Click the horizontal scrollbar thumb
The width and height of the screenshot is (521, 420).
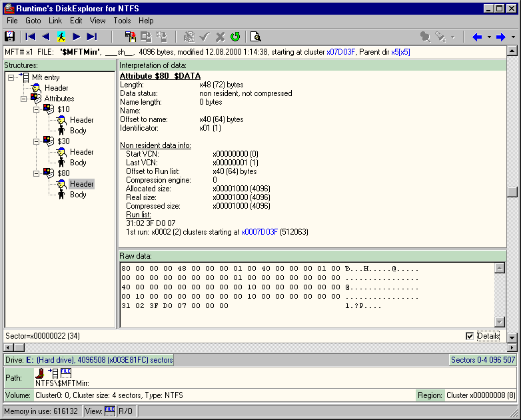(x=19, y=347)
